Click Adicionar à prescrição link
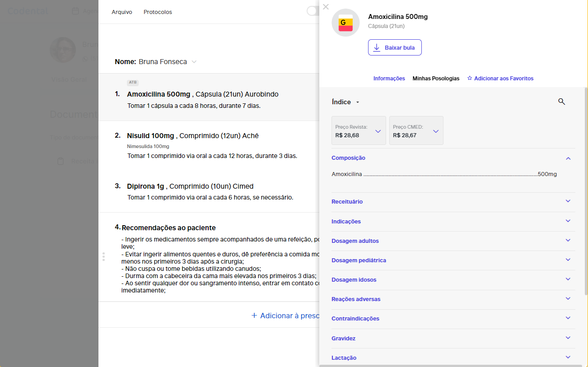 [285, 316]
